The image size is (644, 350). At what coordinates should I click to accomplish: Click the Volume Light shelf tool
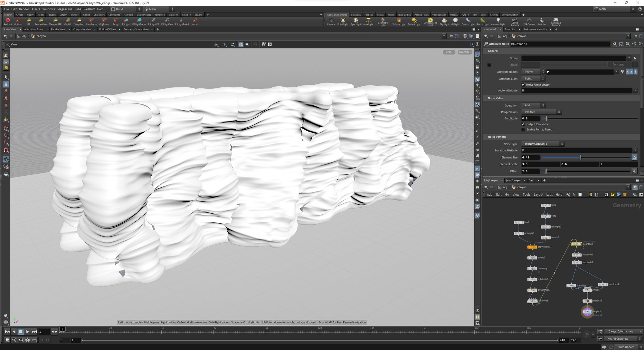click(x=399, y=21)
